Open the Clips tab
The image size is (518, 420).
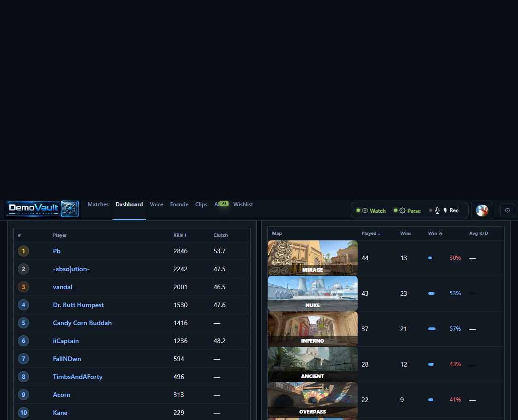201,204
